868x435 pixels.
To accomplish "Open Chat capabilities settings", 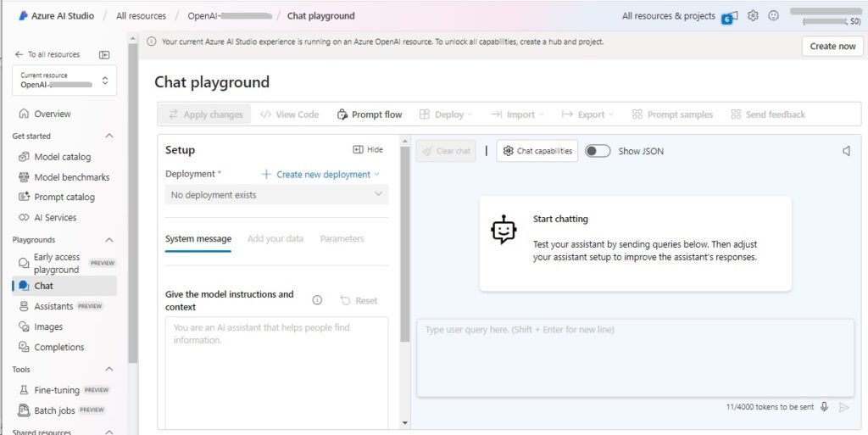I will click(537, 151).
